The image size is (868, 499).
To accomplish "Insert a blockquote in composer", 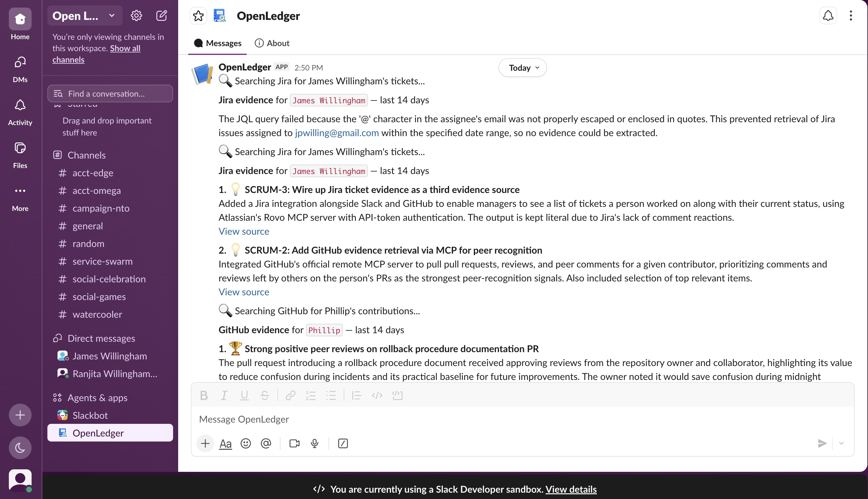I will click(x=357, y=395).
